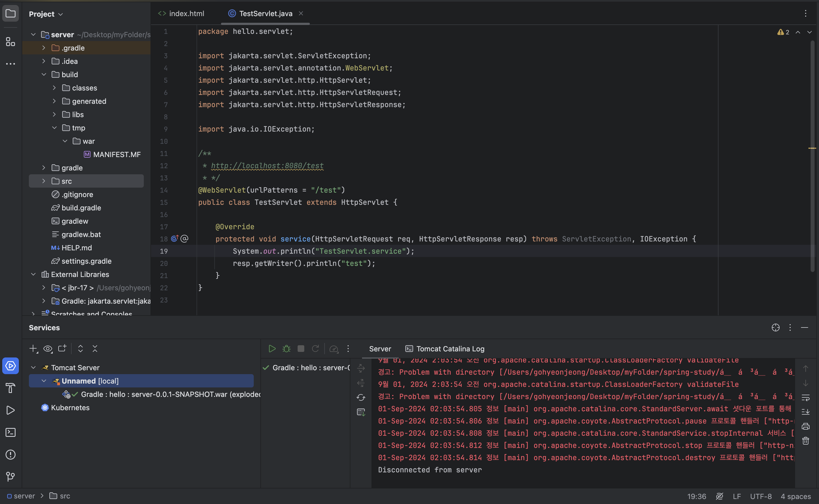819x504 pixels.
Task: Toggle soft-wrap in console output
Action: coord(805,397)
